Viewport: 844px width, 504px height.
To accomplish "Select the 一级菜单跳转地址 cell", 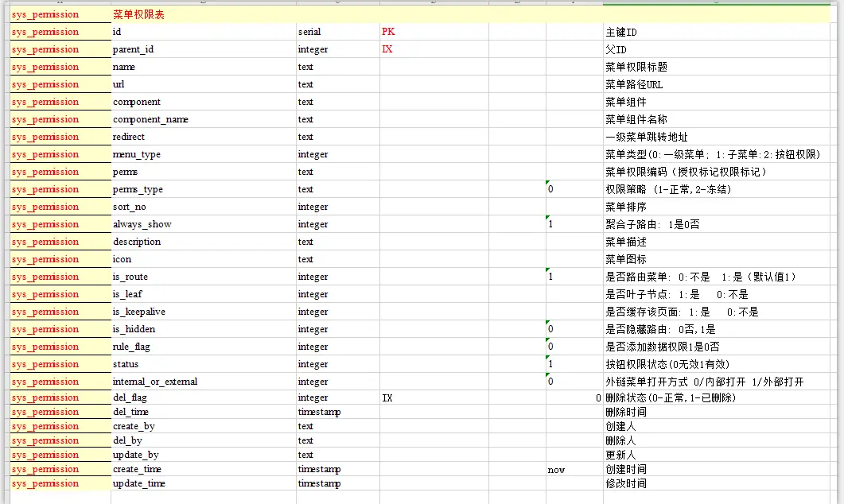I will (x=717, y=137).
